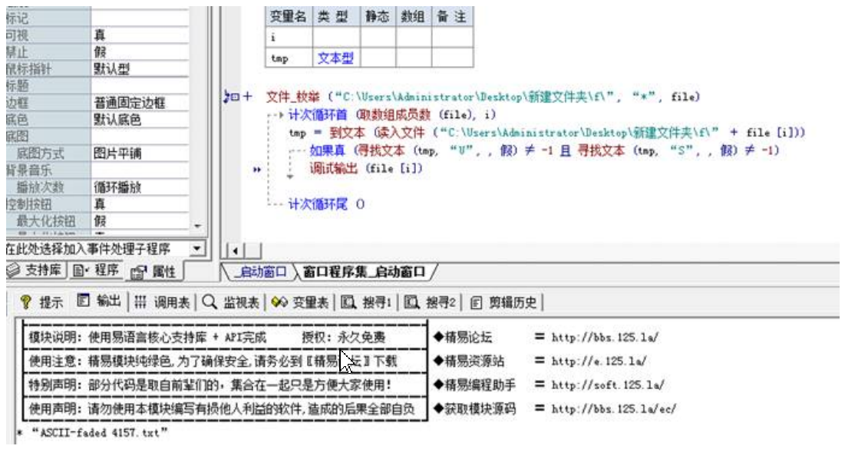Click the 模块说明 line in output box

click(207, 337)
